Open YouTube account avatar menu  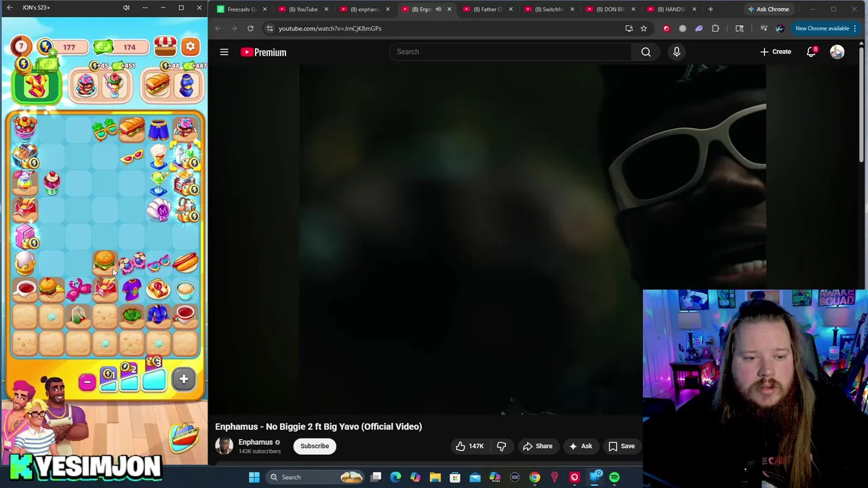click(837, 52)
